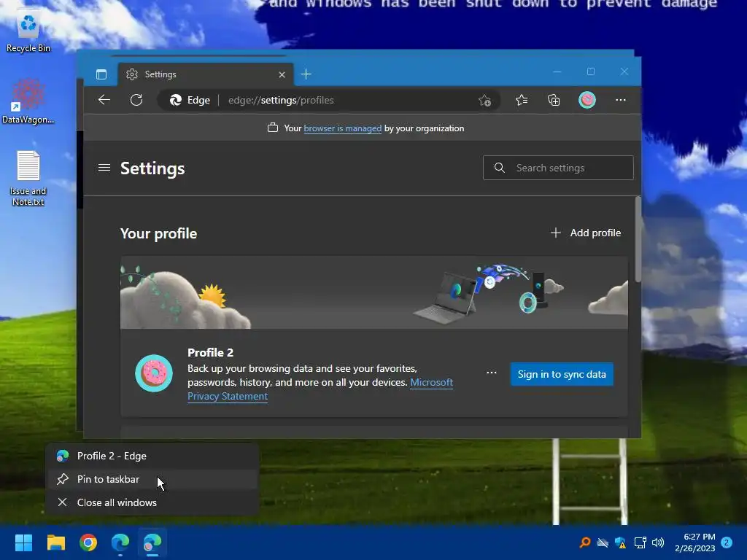This screenshot has height=560, width=747.
Task: Launch Google Chrome from the taskbar
Action: pyautogui.click(x=88, y=542)
